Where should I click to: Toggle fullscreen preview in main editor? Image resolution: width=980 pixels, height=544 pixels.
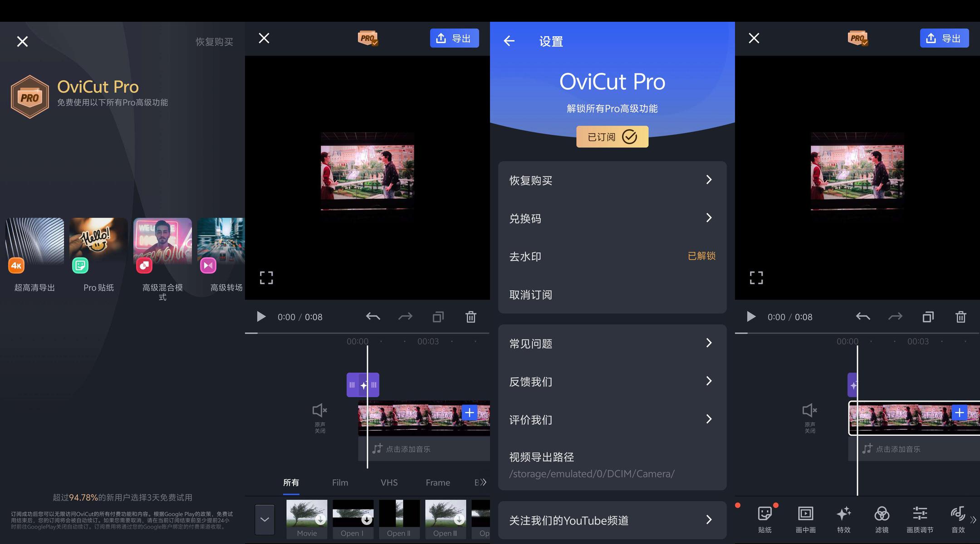click(x=756, y=278)
